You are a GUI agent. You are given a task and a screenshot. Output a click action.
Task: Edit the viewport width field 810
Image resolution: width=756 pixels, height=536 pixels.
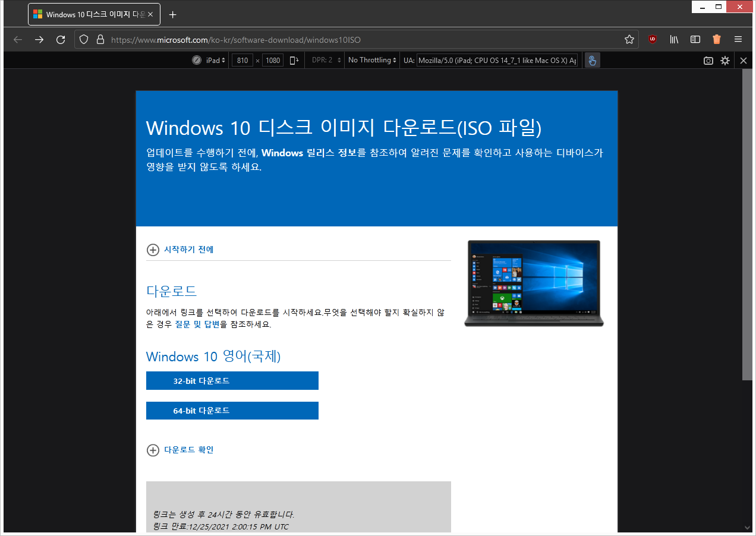(242, 61)
